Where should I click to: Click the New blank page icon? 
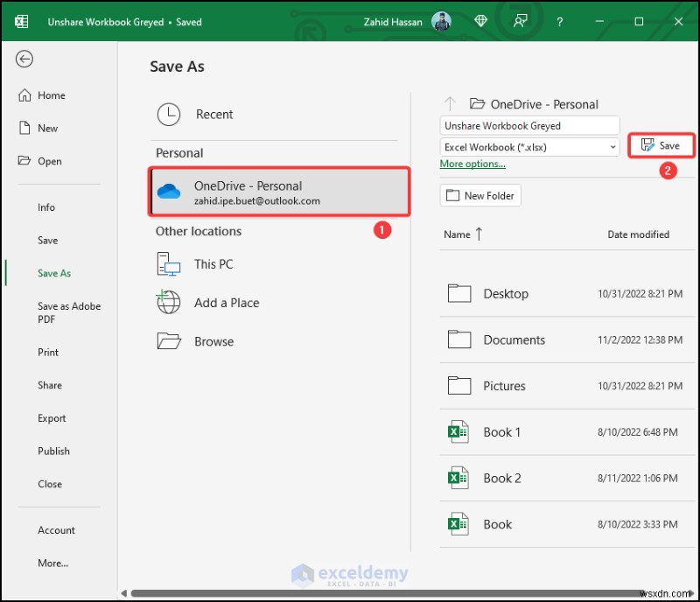[24, 128]
